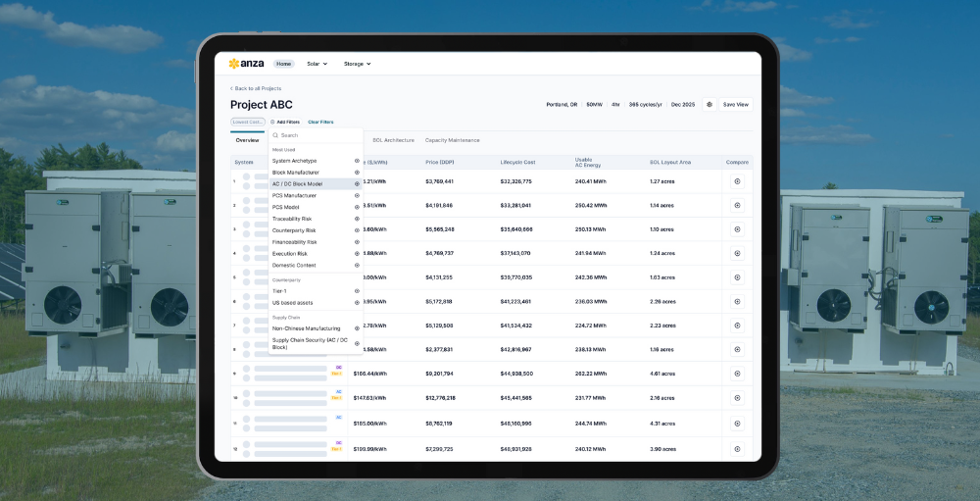Expand the Storage dropdown menu

[357, 64]
